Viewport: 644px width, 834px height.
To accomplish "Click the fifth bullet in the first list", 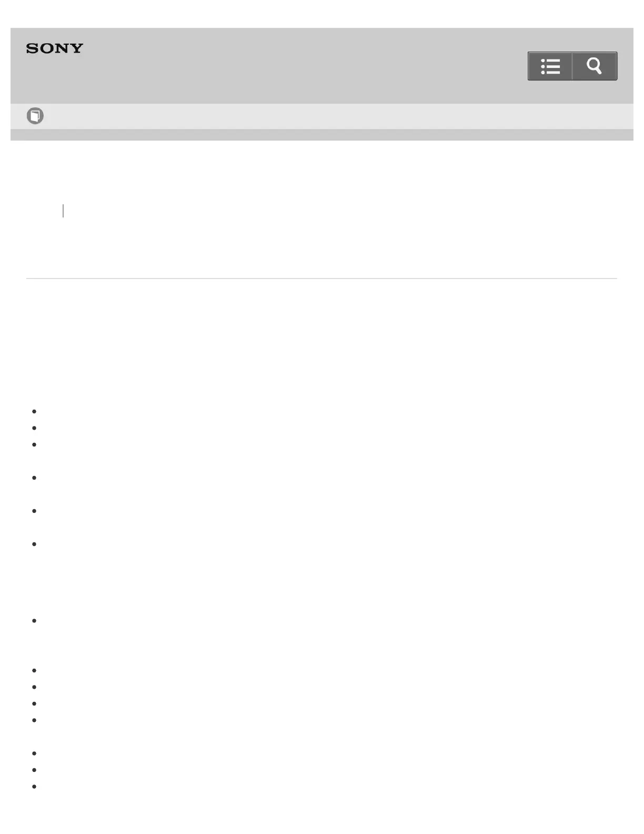I will pos(34,511).
